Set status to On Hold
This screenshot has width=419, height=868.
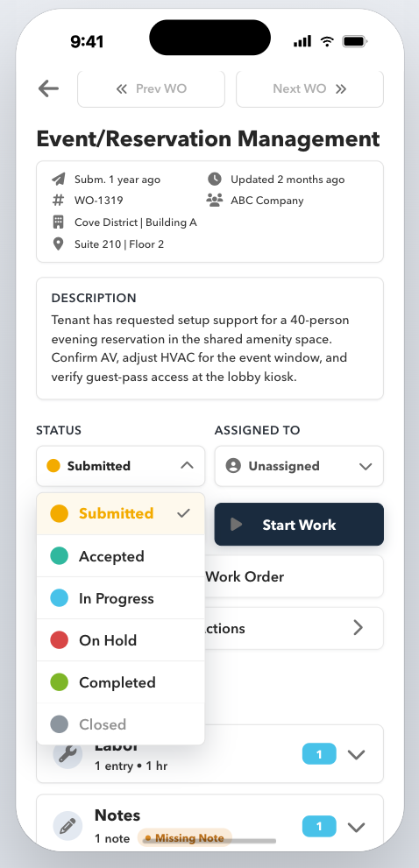click(x=121, y=640)
